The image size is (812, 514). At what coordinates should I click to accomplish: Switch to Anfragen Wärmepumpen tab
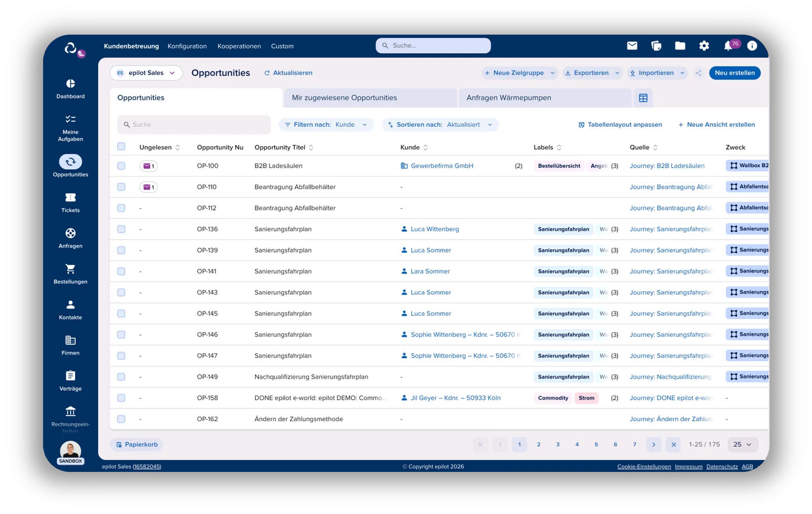click(545, 98)
